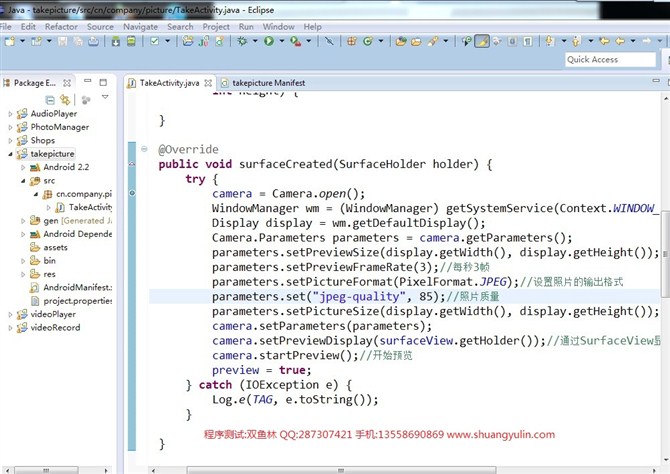Click the green Run button icon

(269, 41)
